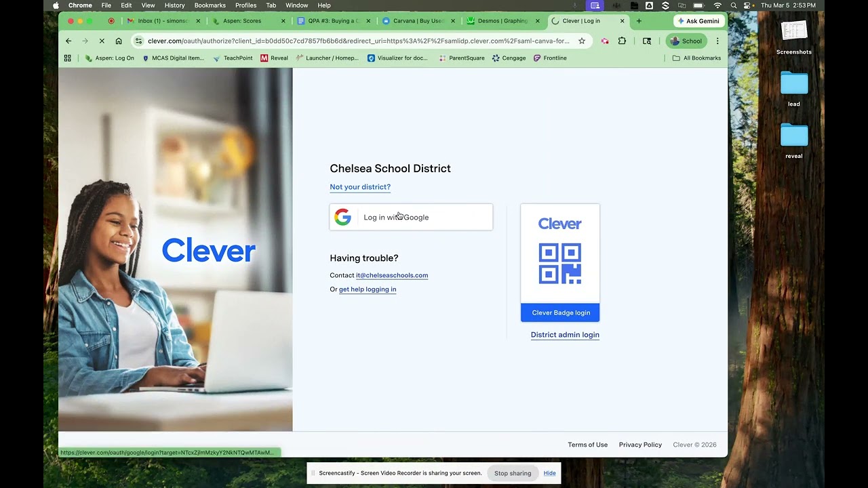
Task: Click the get help logging in link
Action: [x=368, y=289]
